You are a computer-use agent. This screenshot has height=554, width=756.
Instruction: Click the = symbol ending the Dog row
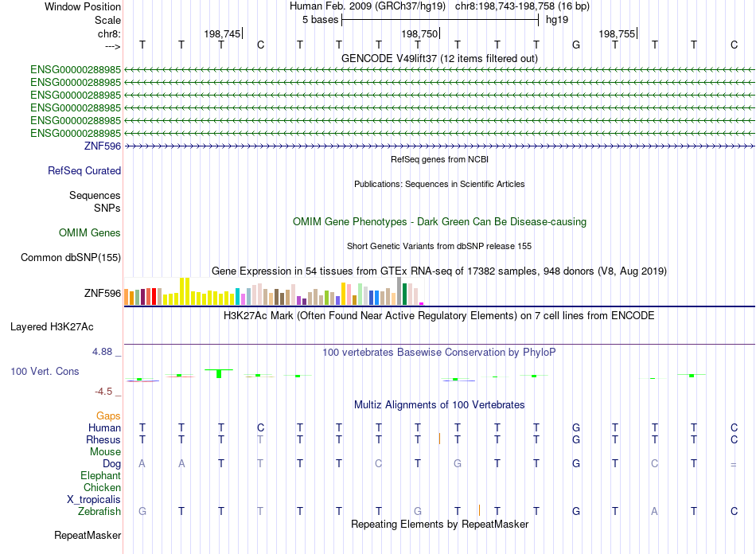coord(734,464)
